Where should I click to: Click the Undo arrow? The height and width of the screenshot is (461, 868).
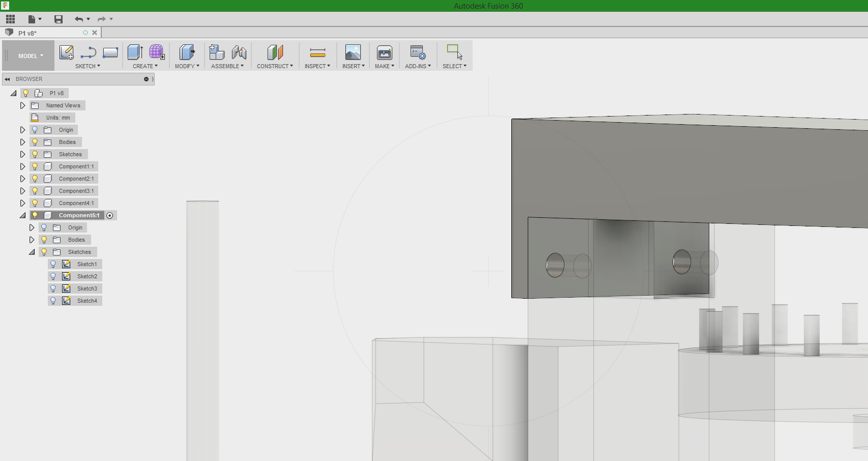point(79,19)
